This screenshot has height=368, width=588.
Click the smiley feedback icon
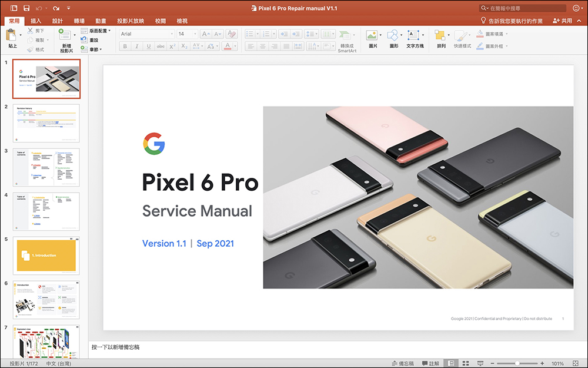(576, 8)
